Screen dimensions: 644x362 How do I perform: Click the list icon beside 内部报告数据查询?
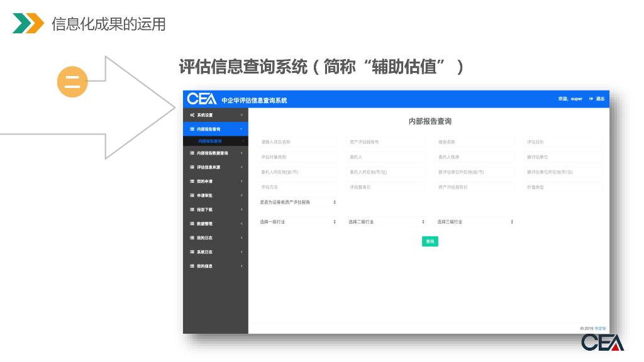click(192, 153)
